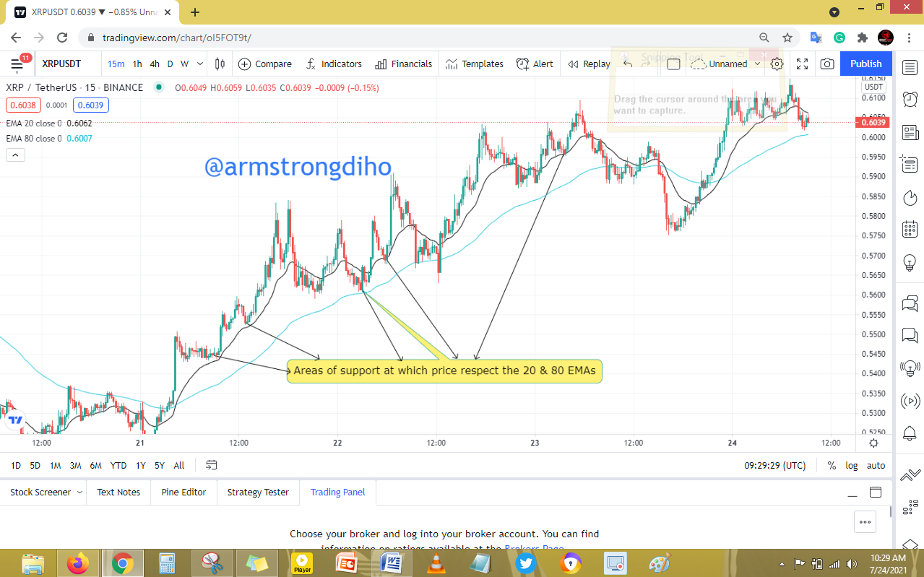Expand the time interval dropdown arrow
The image size is (924, 577).
(199, 64)
